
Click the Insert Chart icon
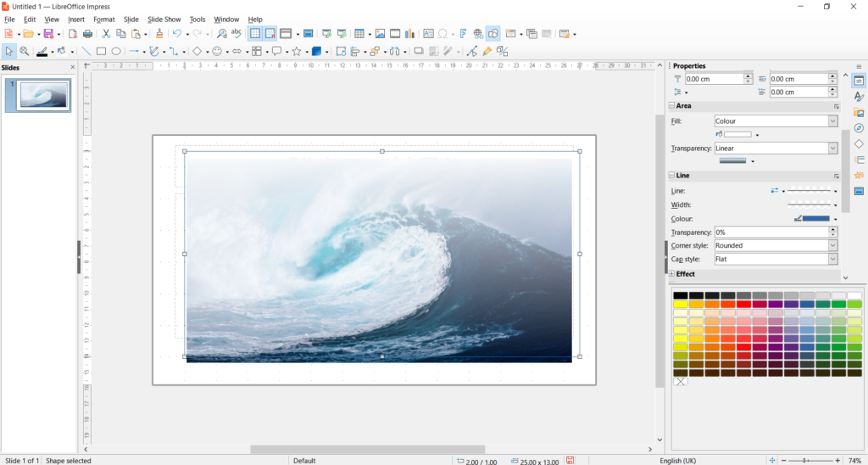pyautogui.click(x=410, y=34)
